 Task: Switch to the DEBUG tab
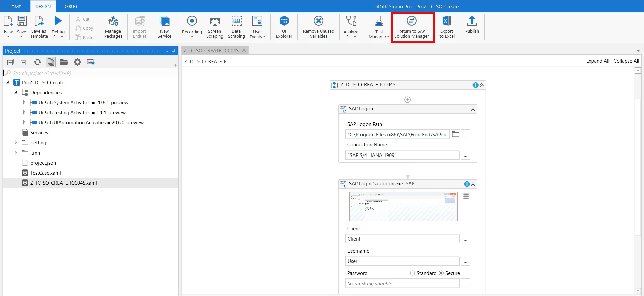click(70, 7)
